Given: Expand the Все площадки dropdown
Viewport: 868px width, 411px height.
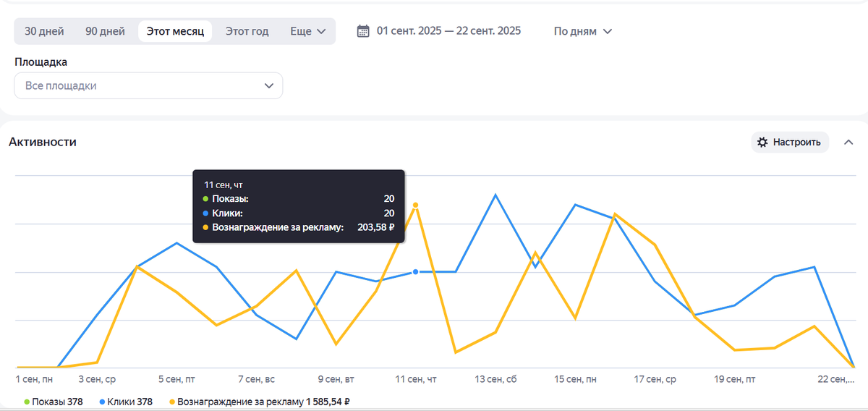Looking at the screenshot, I should coord(148,85).
